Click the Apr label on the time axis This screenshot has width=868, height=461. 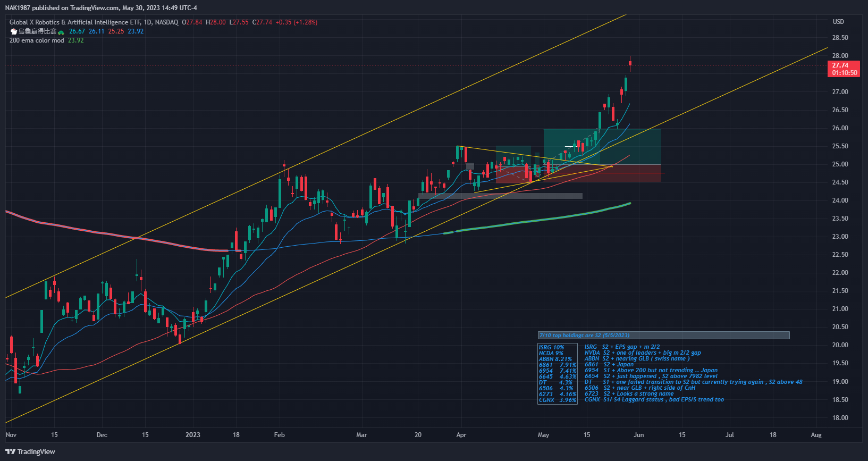tap(461, 435)
